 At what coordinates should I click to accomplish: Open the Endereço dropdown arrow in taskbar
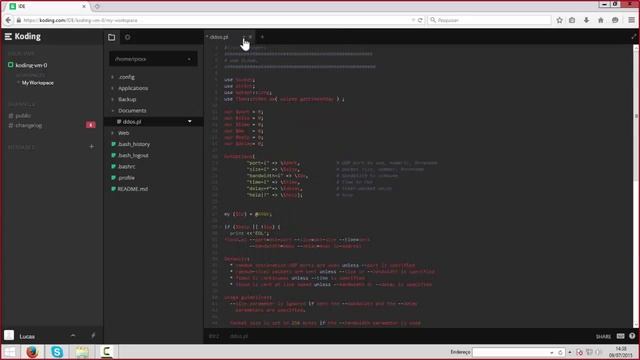click(x=552, y=352)
